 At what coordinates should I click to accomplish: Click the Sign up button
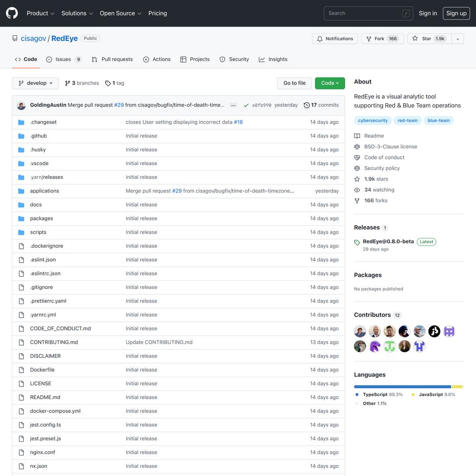[x=456, y=13]
